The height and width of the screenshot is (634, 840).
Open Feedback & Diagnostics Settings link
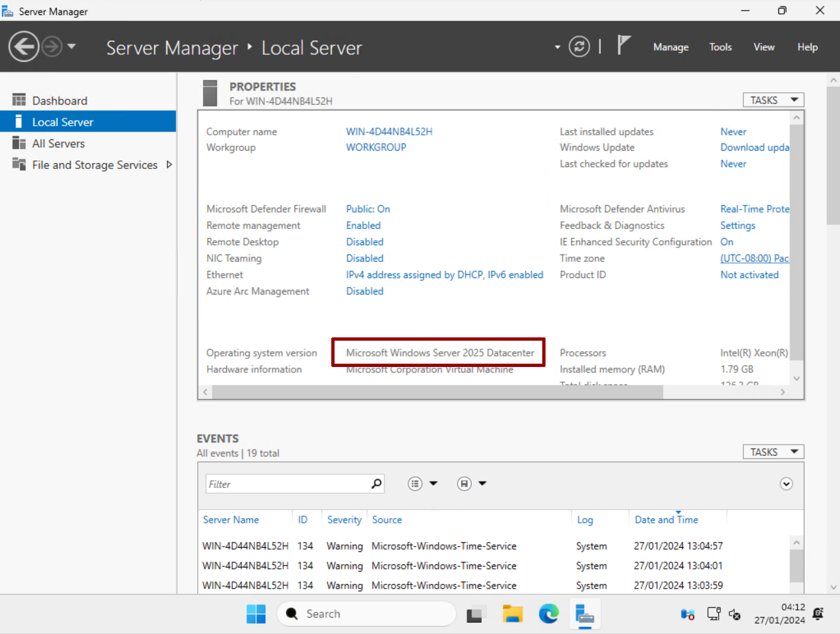pos(738,226)
